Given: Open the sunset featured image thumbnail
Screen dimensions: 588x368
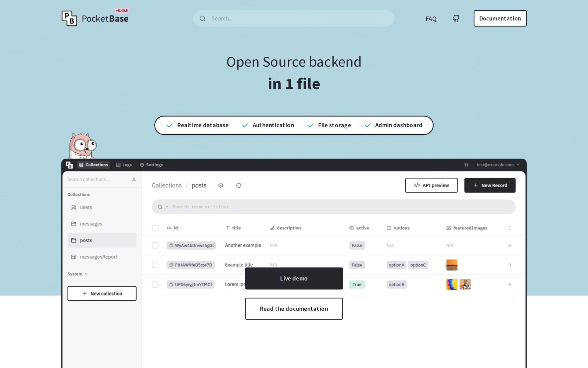Looking at the screenshot, I should click(452, 265).
